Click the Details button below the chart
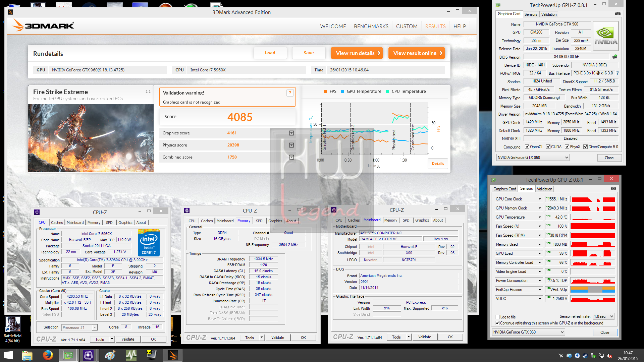 tap(438, 164)
